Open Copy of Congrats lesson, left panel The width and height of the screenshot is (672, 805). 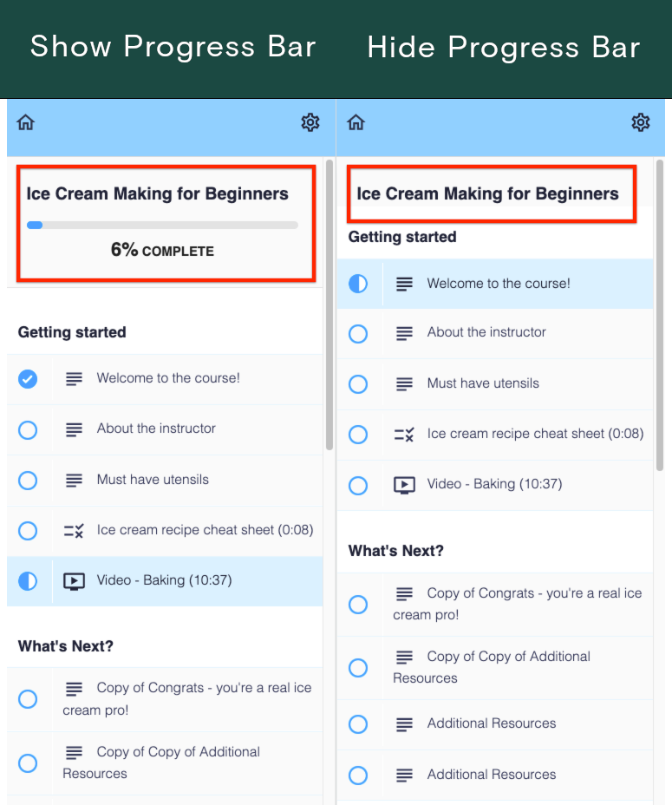tap(166, 698)
